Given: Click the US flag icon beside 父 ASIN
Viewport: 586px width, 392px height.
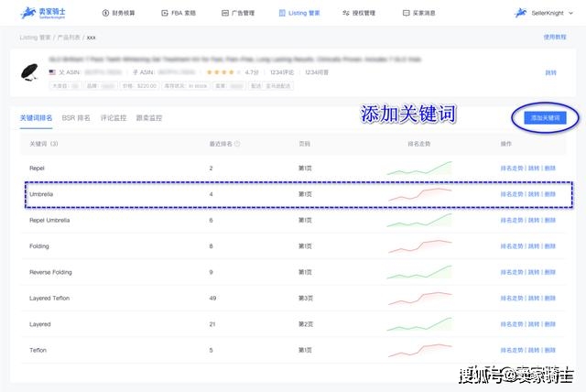Looking at the screenshot, I should [x=52, y=72].
